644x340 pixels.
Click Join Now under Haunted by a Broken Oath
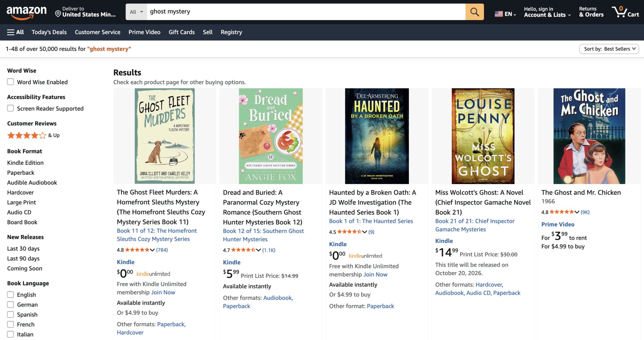tap(375, 275)
